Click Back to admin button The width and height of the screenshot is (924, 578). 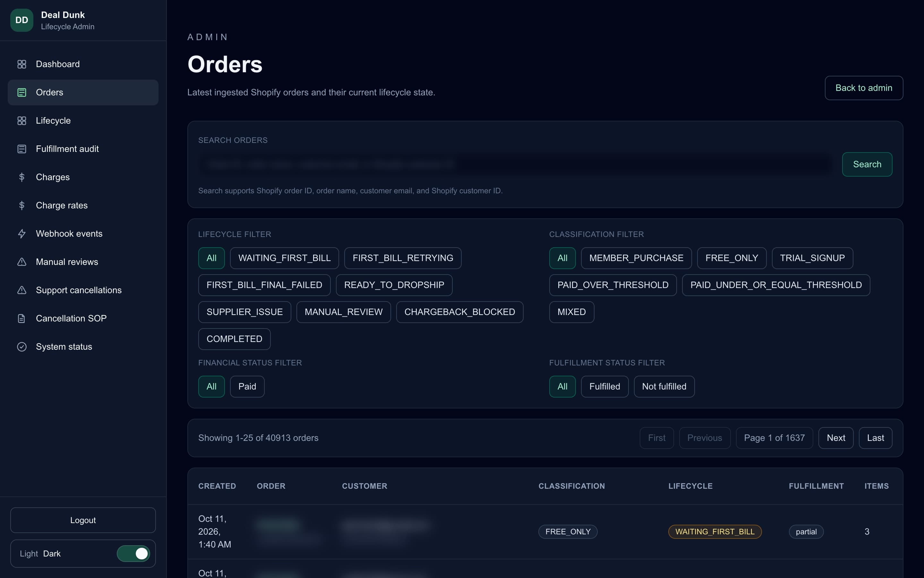864,88
